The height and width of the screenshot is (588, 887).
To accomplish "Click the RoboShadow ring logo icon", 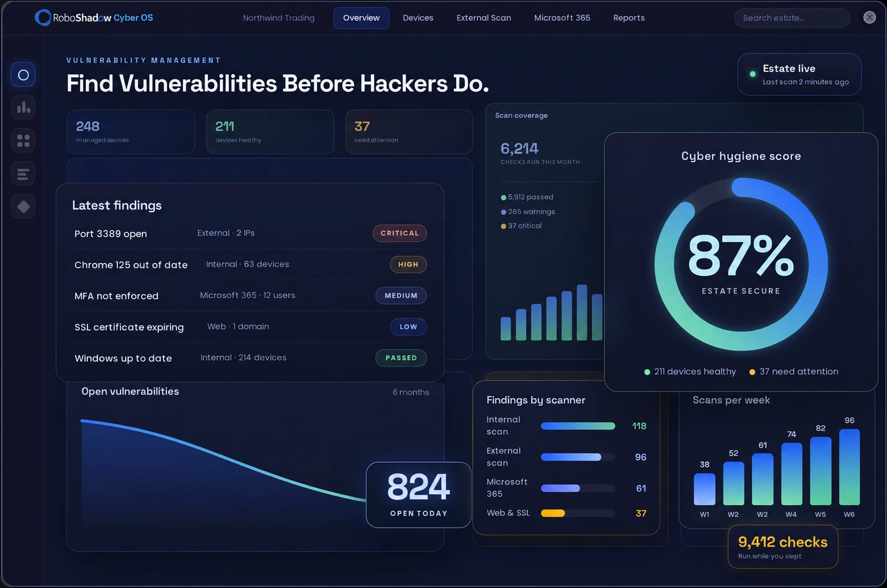I will [x=43, y=17].
